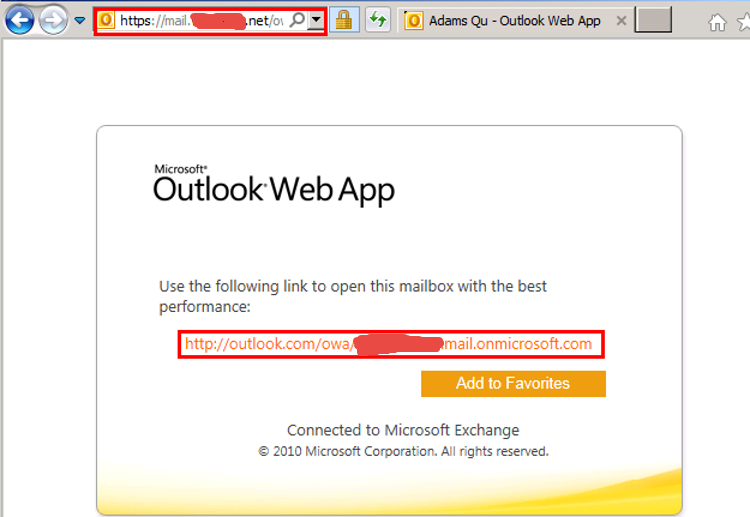Close the Outlook Web App tab
The width and height of the screenshot is (750, 517).
[621, 20]
